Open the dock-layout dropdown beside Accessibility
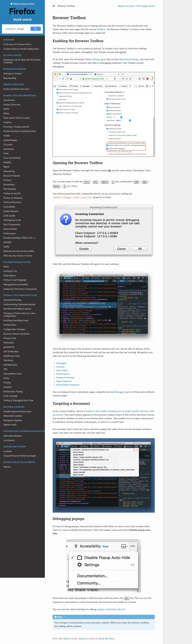Screen dimensions: 192x644 click(x=124, y=546)
